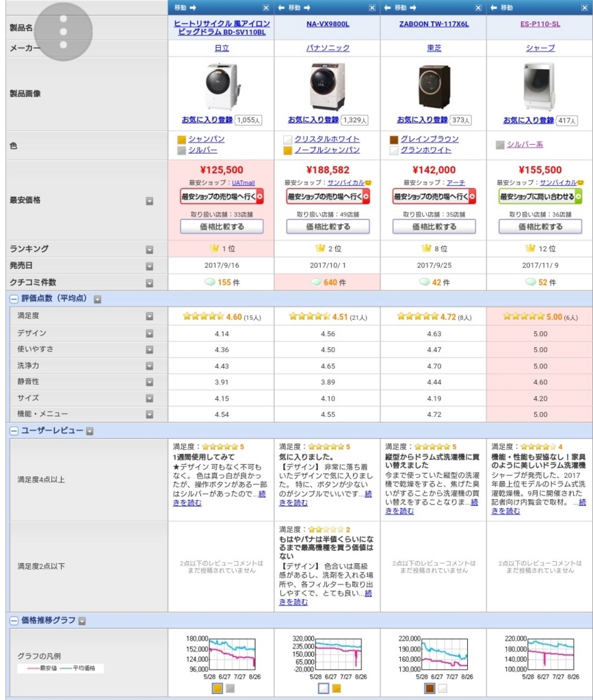Move Hitachi column right with arrow
Viewport: 593px width, 700px height.
(193, 8)
